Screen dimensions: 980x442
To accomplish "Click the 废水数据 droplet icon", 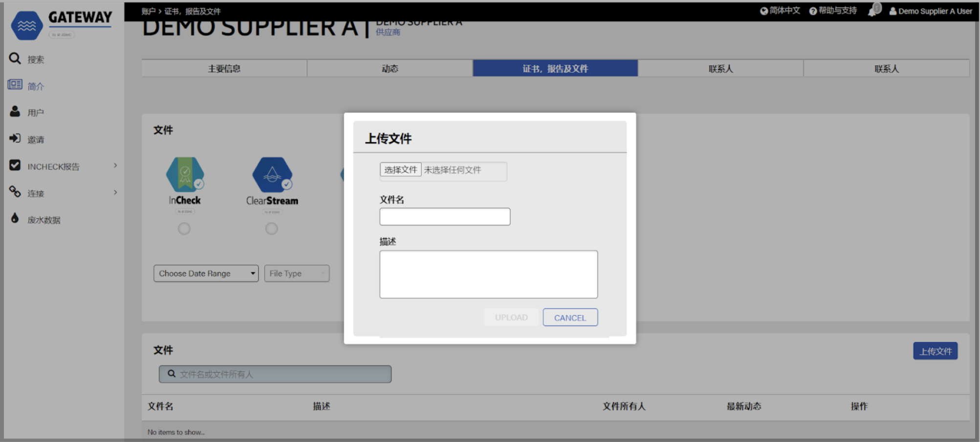I will pyautogui.click(x=15, y=218).
